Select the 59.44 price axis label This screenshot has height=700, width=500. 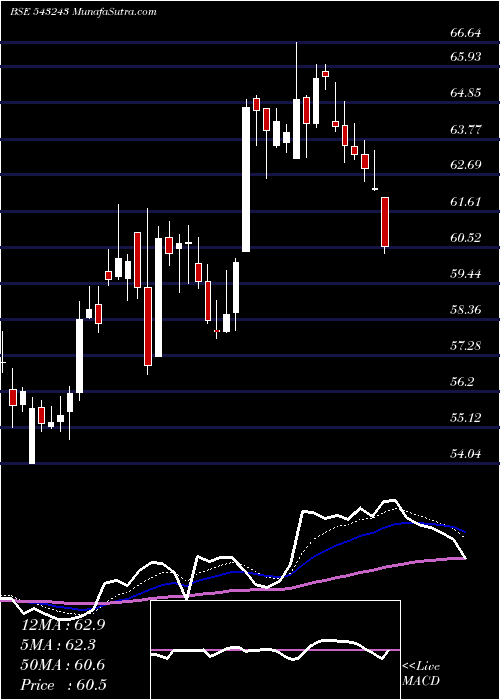coord(466,273)
